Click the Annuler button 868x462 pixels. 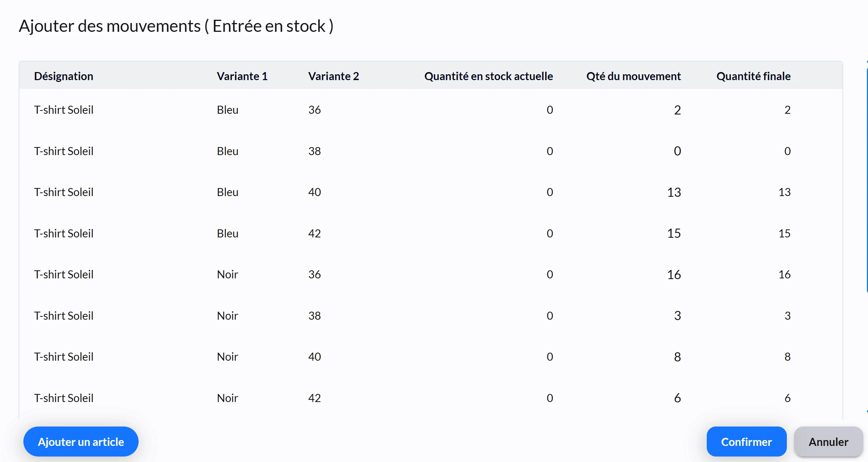[x=828, y=442]
